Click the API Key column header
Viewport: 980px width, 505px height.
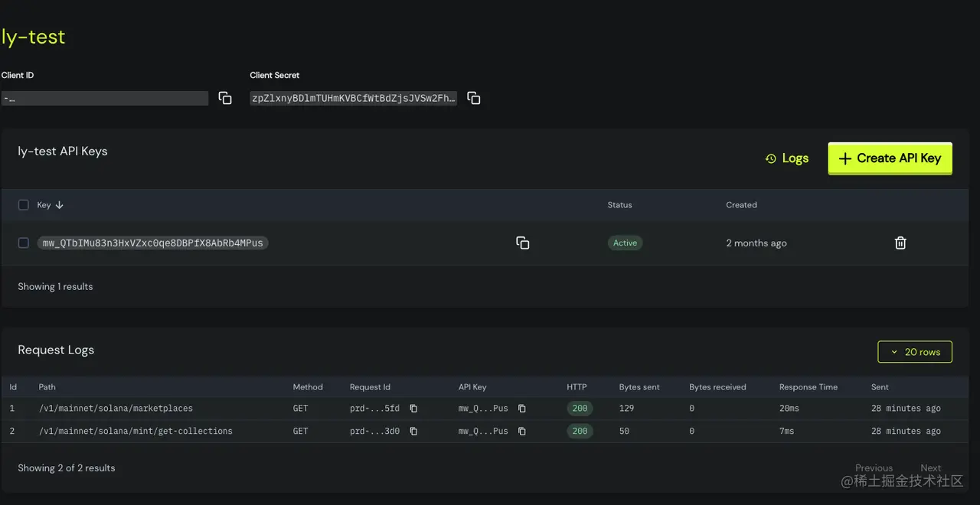click(x=474, y=387)
